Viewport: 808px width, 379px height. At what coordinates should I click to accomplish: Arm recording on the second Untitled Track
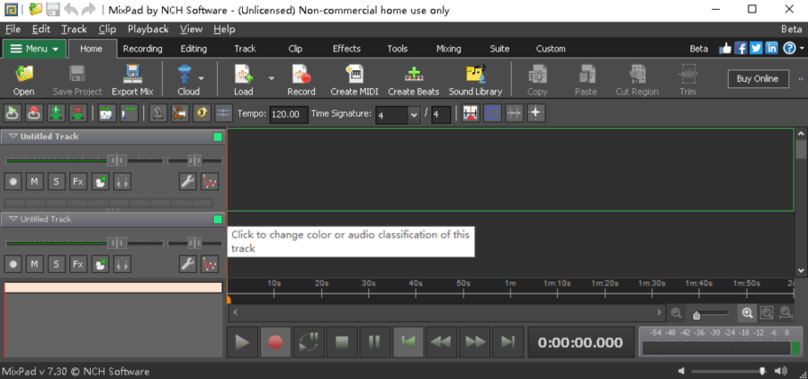click(12, 264)
